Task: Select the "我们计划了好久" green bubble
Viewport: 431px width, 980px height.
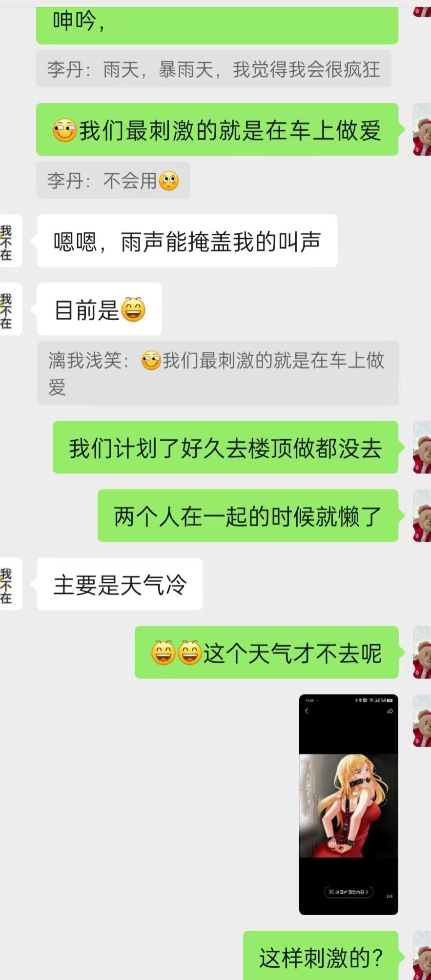Action: [226, 448]
